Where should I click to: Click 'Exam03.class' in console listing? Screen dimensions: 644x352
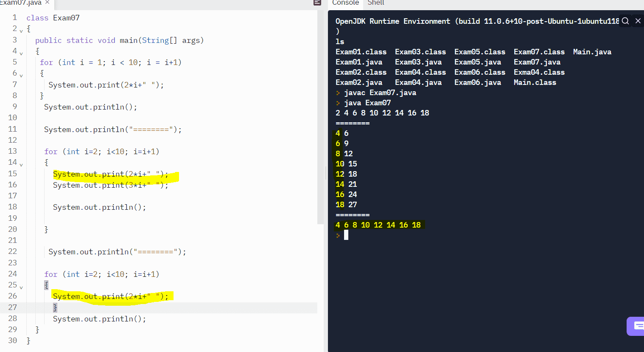[420, 52]
